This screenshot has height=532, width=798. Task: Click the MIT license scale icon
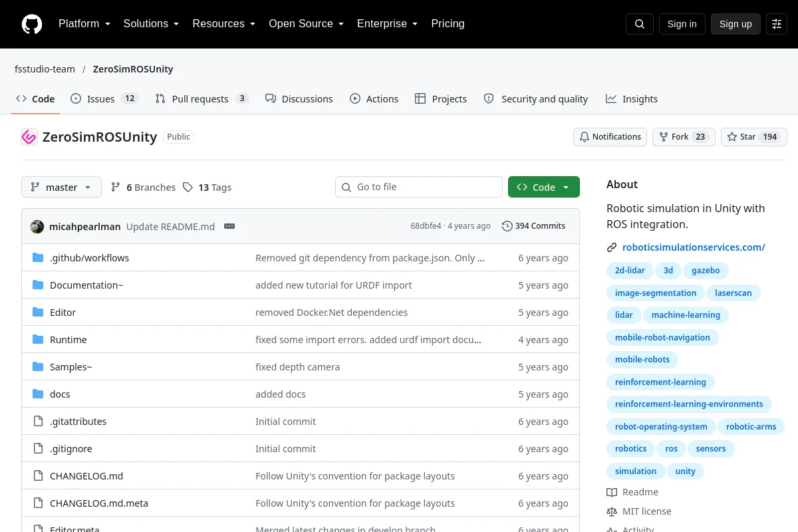tap(612, 511)
